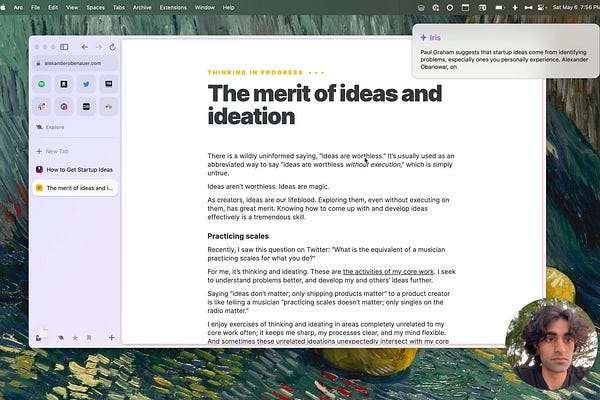Viewport: 600px width, 400px height.
Task: Select The merit of ideas tab
Action: click(75, 188)
